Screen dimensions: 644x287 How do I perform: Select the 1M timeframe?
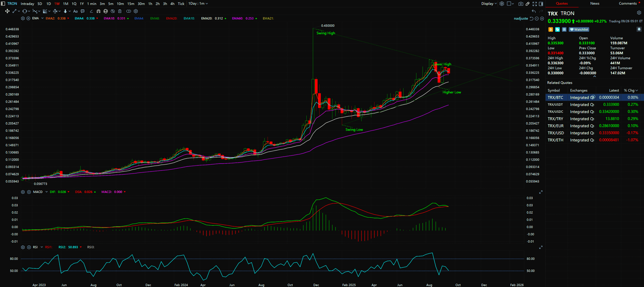coord(66,4)
